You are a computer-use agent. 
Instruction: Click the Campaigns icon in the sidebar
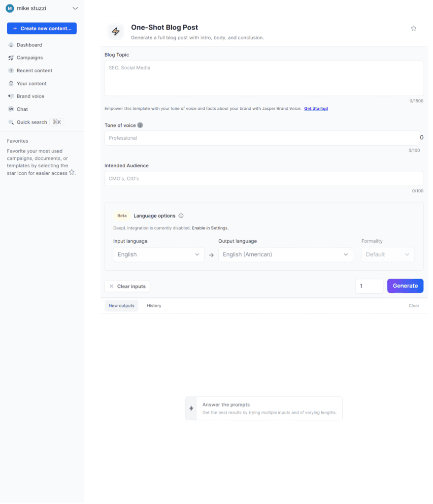click(11, 58)
